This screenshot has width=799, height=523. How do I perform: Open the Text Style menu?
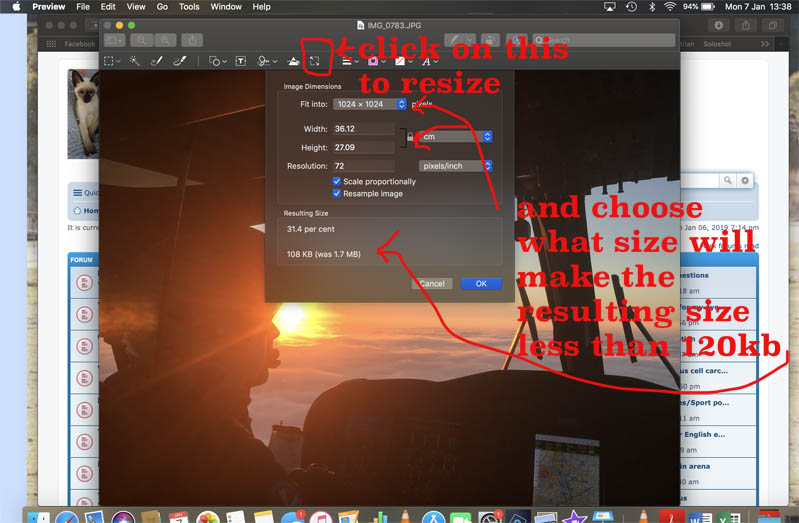(x=430, y=61)
